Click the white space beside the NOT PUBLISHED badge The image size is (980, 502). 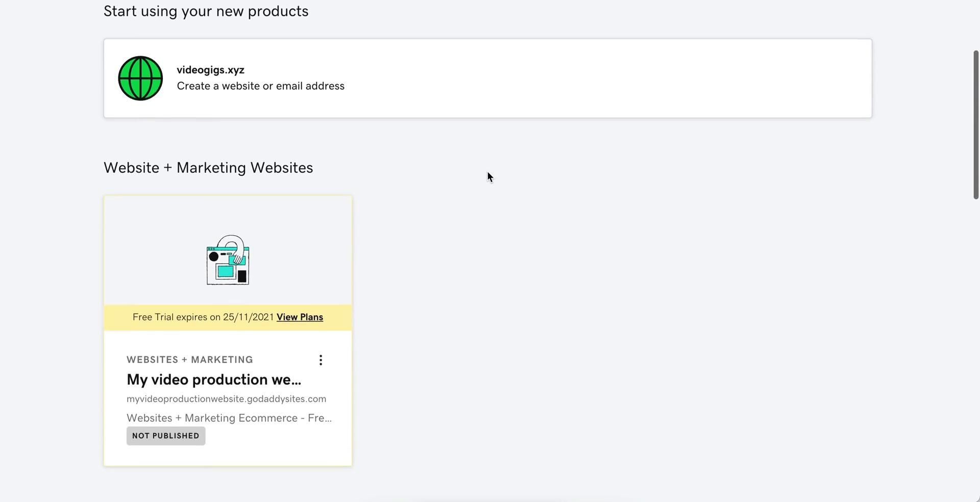(x=276, y=437)
